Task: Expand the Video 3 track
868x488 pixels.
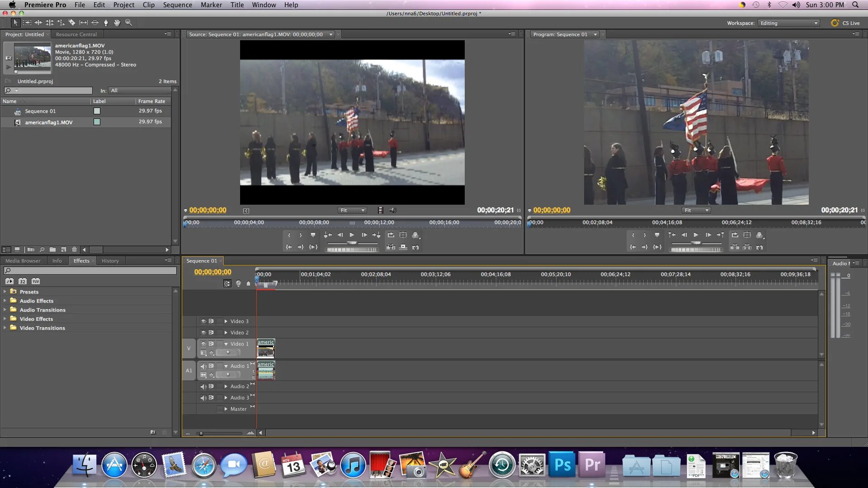Action: tap(226, 321)
